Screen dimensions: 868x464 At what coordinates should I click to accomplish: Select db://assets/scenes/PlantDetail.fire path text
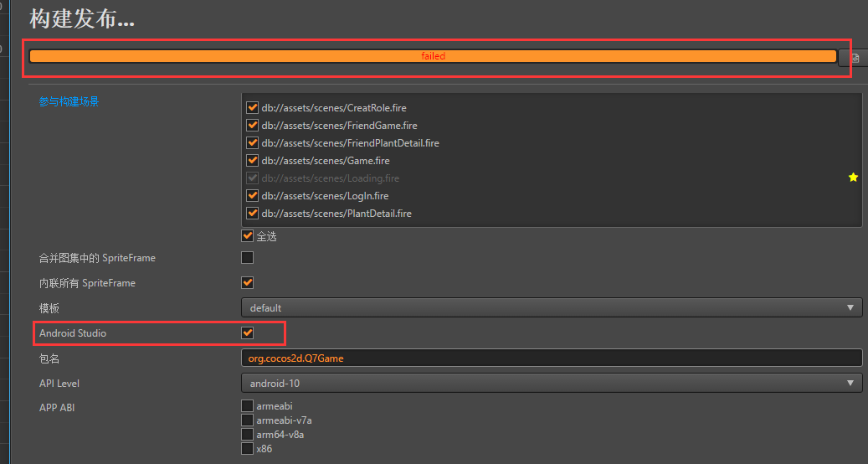pyautogui.click(x=336, y=214)
